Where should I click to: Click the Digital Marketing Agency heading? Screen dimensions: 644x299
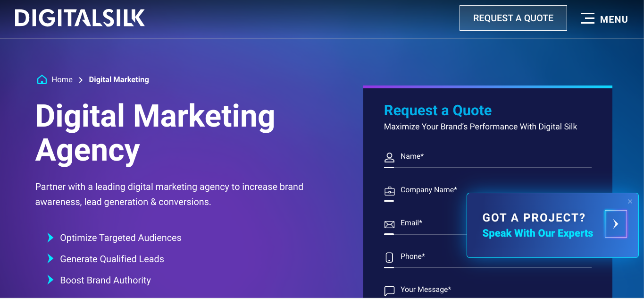(155, 133)
